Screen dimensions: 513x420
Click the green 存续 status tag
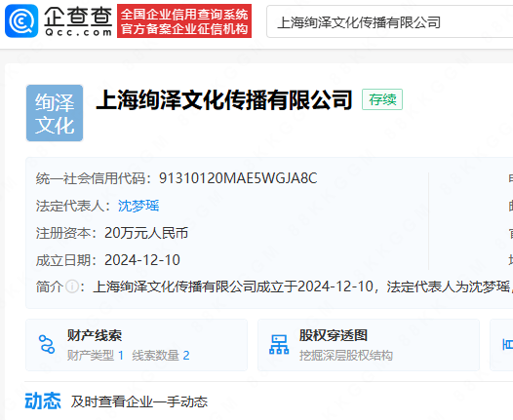(x=382, y=99)
